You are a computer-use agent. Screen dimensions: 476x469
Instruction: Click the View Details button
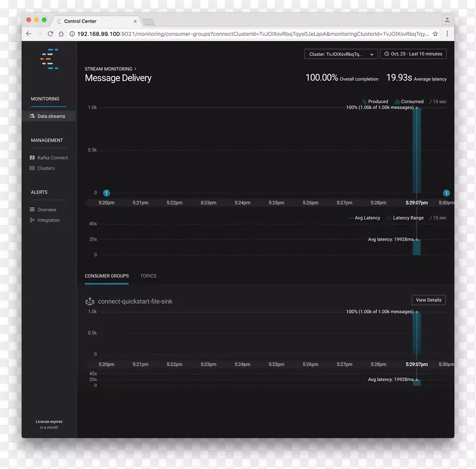point(428,300)
